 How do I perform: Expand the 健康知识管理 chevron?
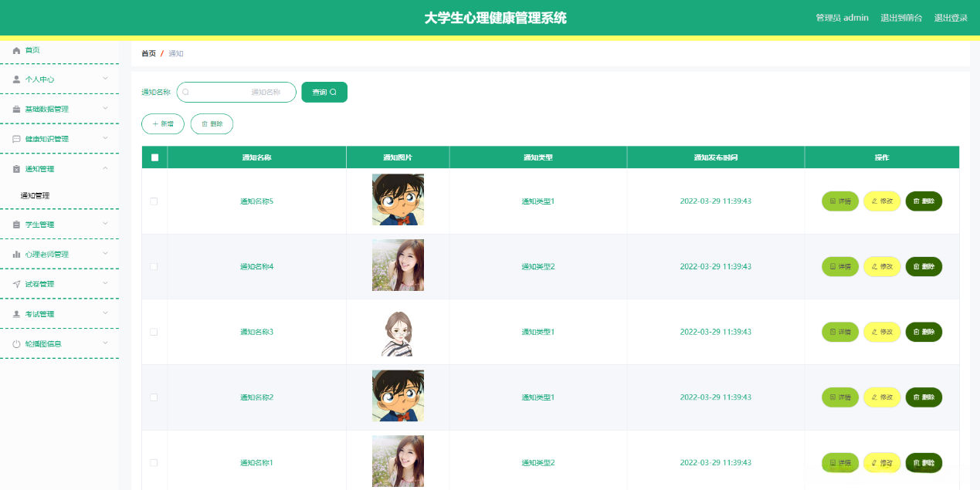tap(106, 139)
